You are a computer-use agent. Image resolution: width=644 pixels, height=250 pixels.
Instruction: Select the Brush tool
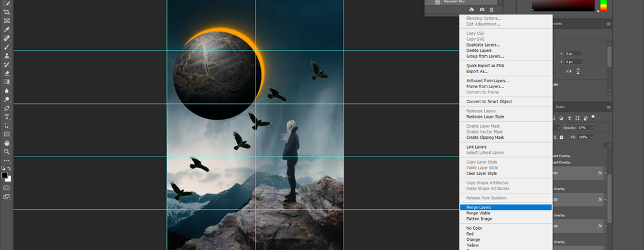[7, 47]
